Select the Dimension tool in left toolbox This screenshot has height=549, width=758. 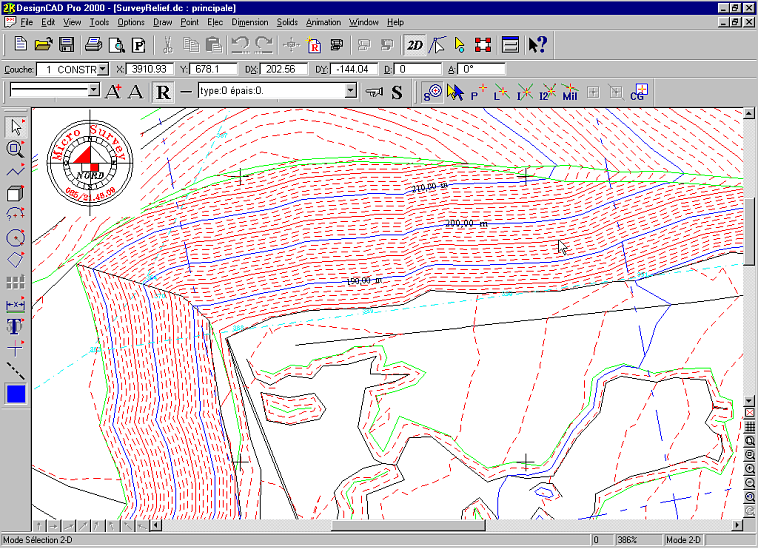[x=15, y=305]
